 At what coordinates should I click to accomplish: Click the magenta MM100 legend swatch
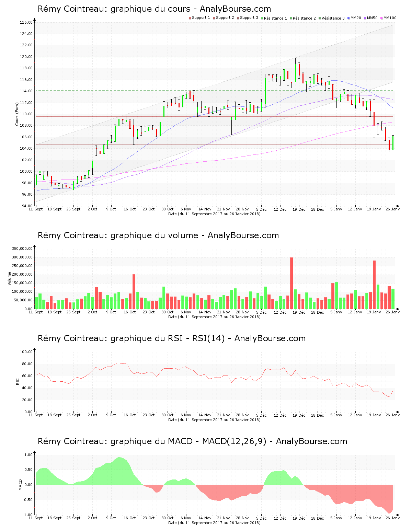(x=382, y=18)
